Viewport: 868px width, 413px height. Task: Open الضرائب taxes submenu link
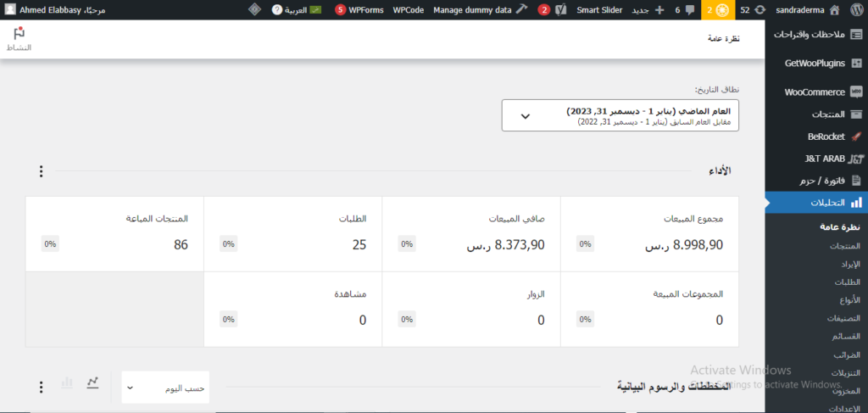[848, 354]
